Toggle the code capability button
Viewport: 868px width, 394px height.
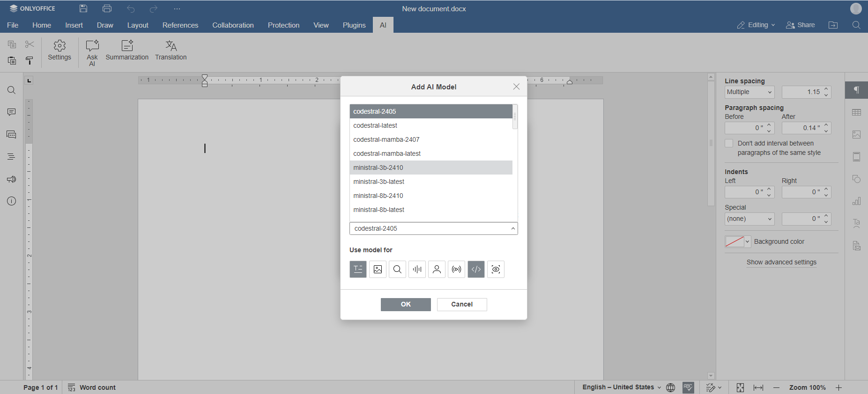476,269
